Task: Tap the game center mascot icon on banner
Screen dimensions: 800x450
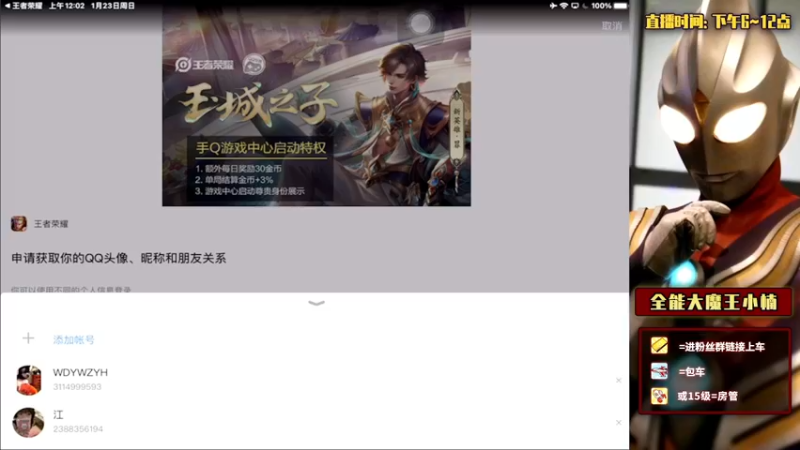Action: [x=254, y=64]
